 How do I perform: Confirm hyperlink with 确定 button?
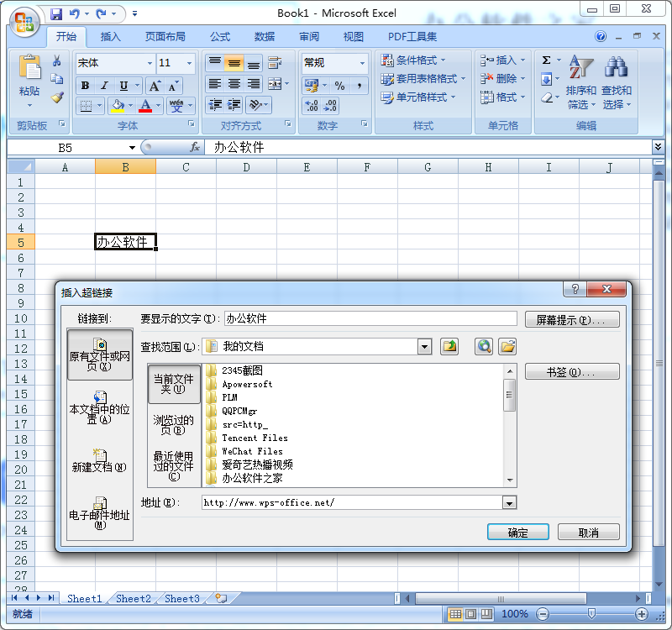click(517, 533)
